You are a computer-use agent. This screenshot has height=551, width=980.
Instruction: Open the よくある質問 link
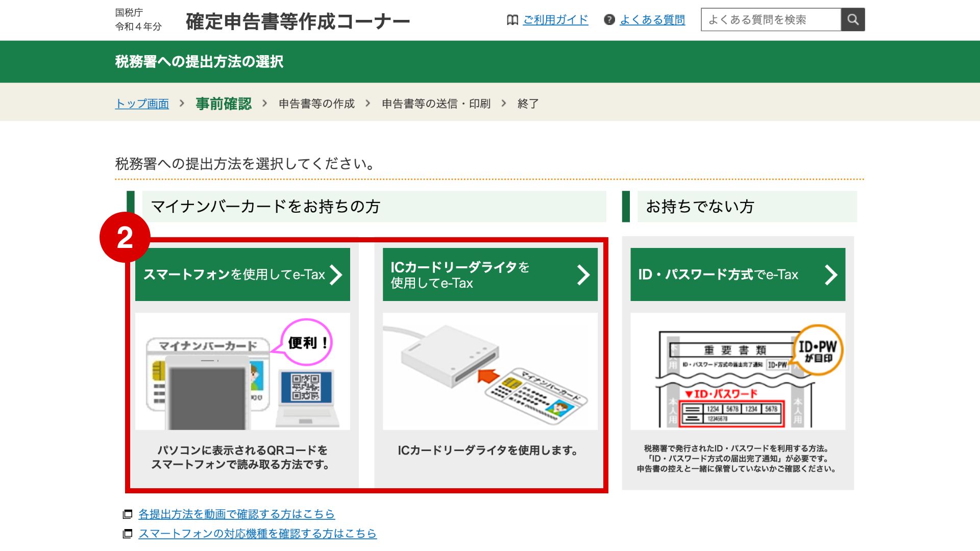tap(652, 20)
